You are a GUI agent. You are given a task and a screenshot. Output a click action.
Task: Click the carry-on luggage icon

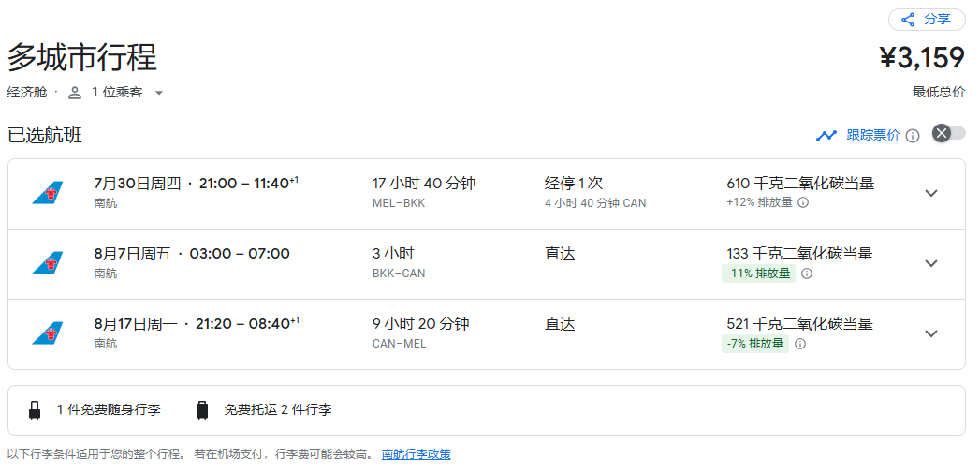click(x=35, y=410)
